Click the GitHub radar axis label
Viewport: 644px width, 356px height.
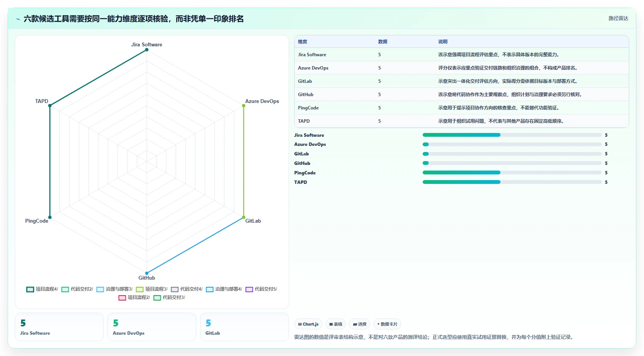click(x=147, y=278)
